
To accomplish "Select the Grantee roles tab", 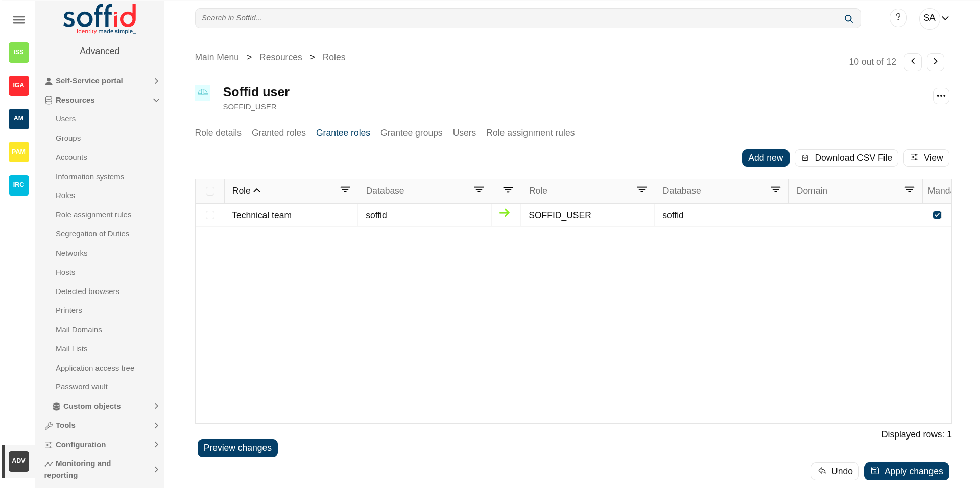I will tap(343, 133).
